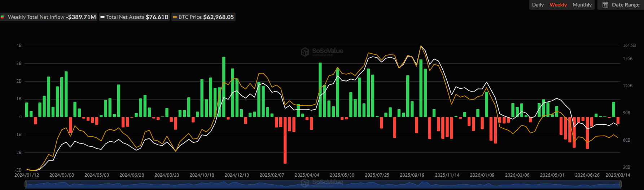Click the 4B left-axis label
The image size is (644, 190).
tap(19, 45)
